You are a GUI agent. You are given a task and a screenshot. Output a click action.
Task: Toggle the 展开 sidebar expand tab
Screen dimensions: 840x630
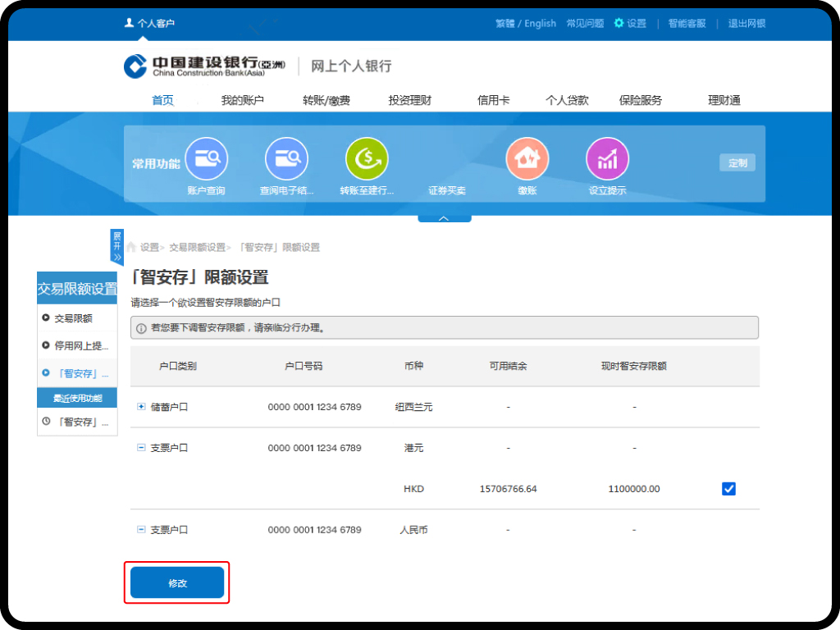tap(116, 246)
